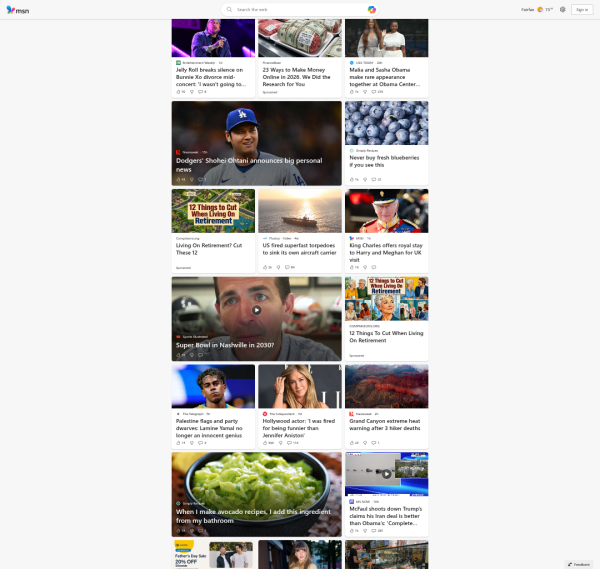Open comments on Jennifer Aniston actor article

[x=292, y=443]
